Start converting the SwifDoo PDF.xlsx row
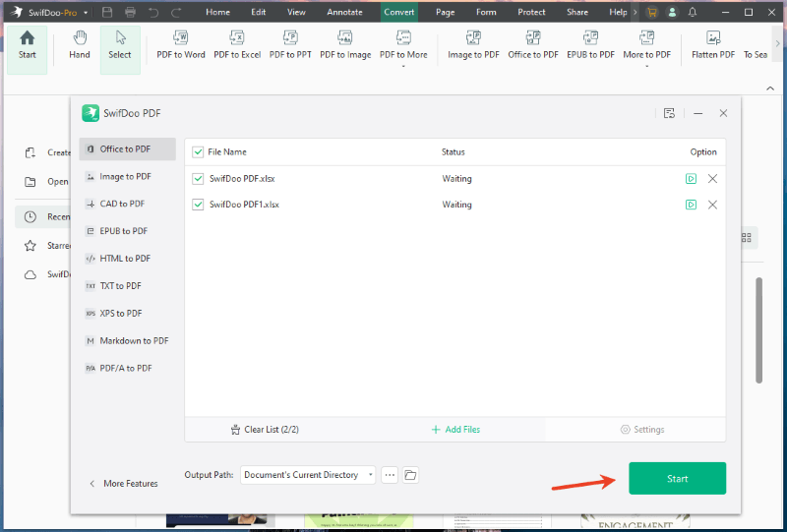 [x=692, y=179]
